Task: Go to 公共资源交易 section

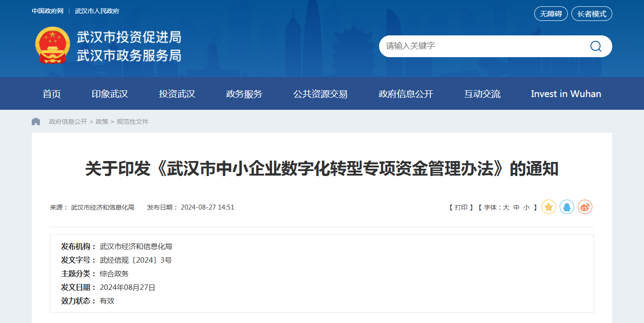Action: click(320, 94)
